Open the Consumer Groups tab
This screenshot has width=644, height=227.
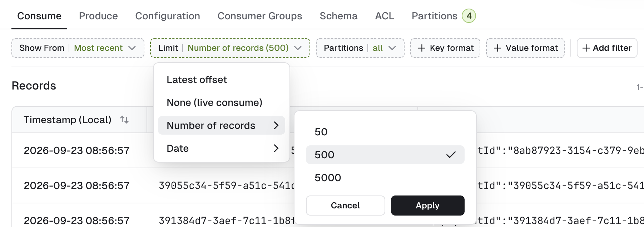click(260, 16)
